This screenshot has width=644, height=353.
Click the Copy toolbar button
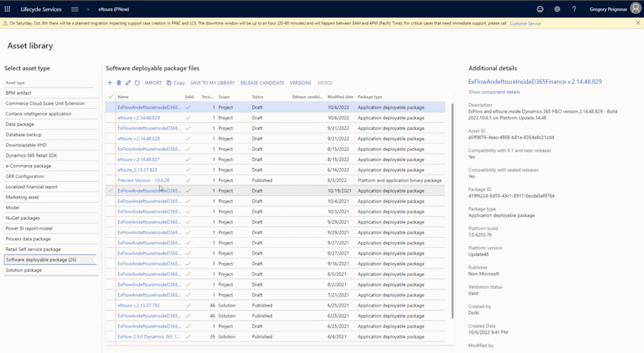pos(176,82)
